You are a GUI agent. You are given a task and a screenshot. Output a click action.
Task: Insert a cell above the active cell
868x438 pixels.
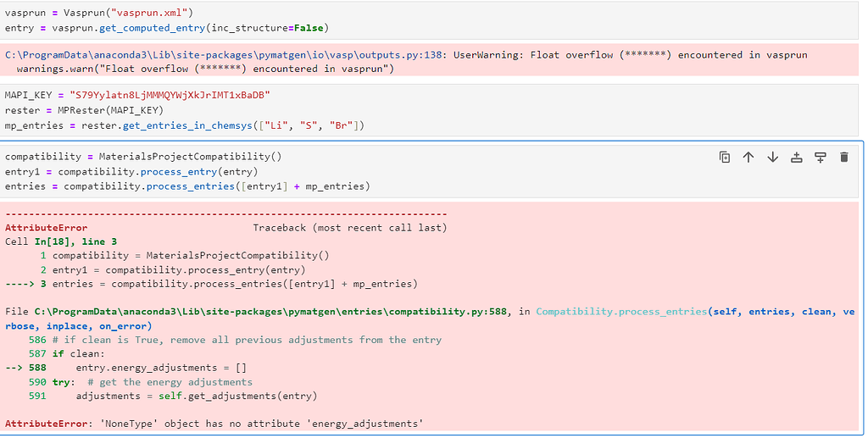coord(797,158)
